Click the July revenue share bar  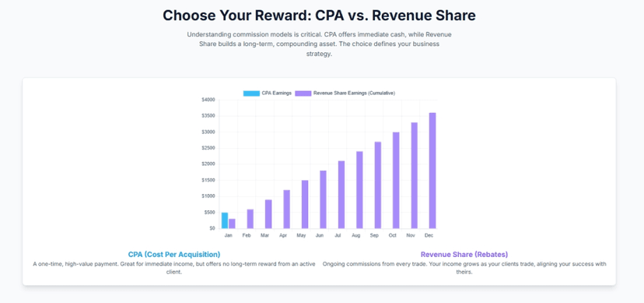pyautogui.click(x=341, y=195)
